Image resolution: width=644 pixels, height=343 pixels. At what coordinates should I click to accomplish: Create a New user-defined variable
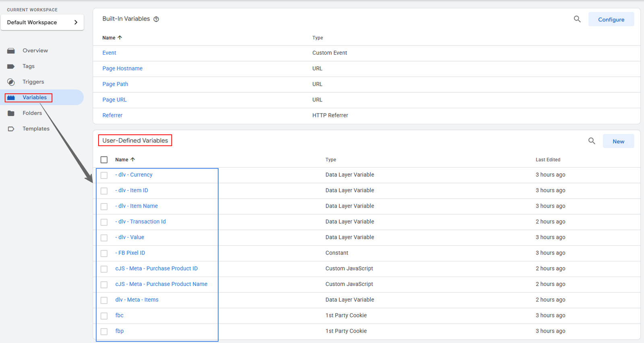pos(618,141)
